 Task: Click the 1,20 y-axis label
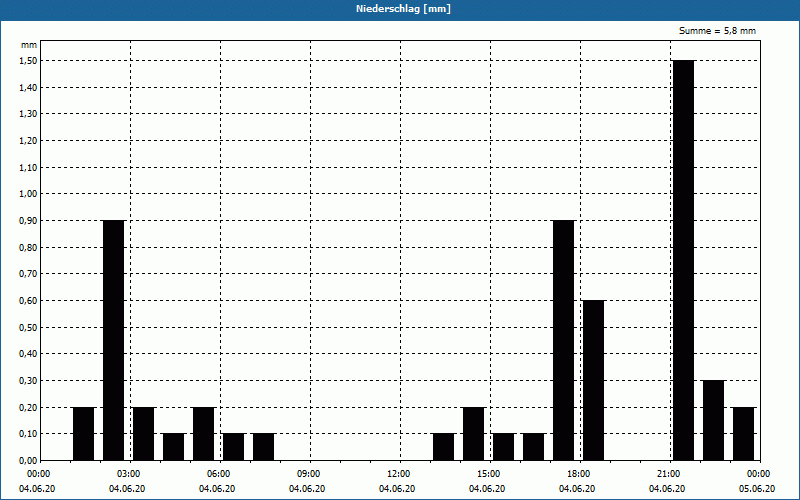coord(28,141)
